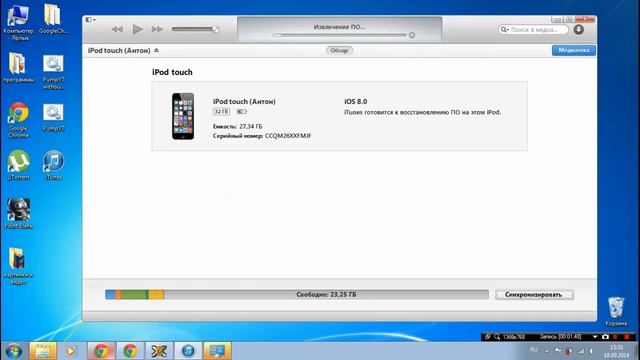
Task: Click the green segment of storage bar
Action: point(135,294)
